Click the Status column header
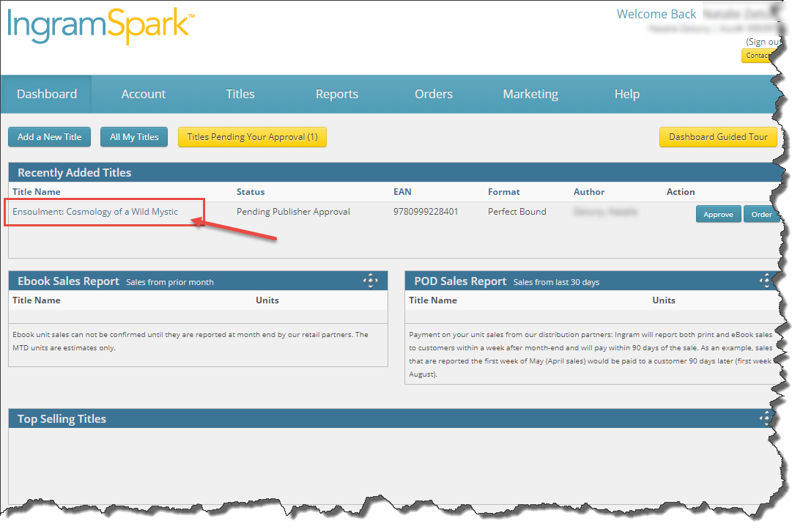 (x=251, y=192)
